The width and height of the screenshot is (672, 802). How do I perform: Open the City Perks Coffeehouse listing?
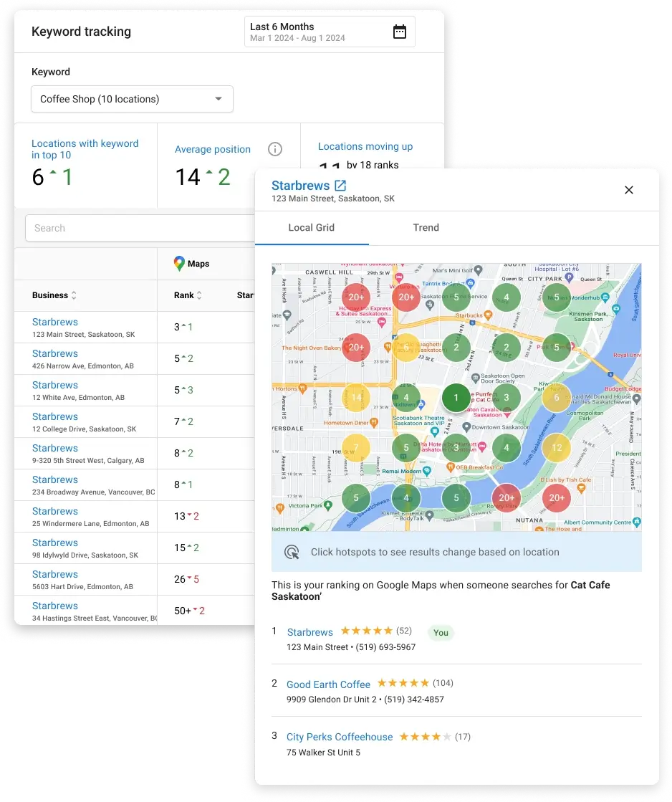[x=339, y=737]
